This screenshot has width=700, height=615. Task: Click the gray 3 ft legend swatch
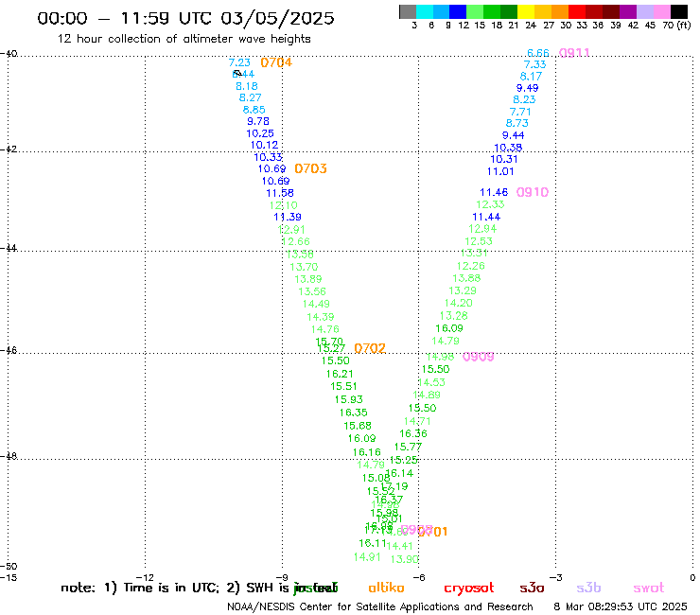click(408, 11)
